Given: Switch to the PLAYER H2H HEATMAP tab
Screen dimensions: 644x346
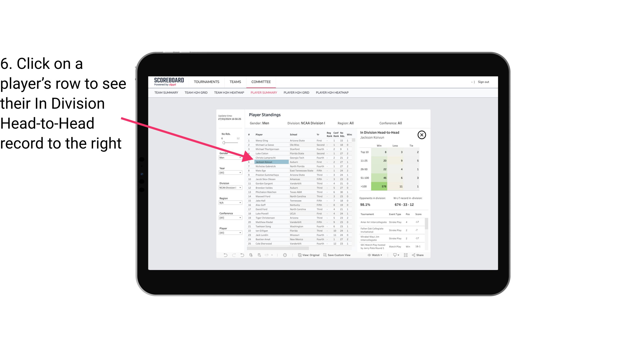Looking at the screenshot, I should [x=332, y=92].
